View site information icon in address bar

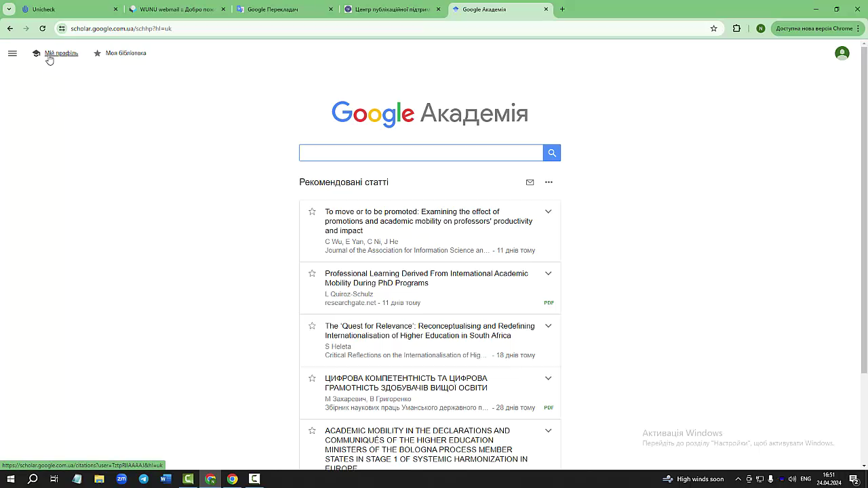tap(62, 28)
